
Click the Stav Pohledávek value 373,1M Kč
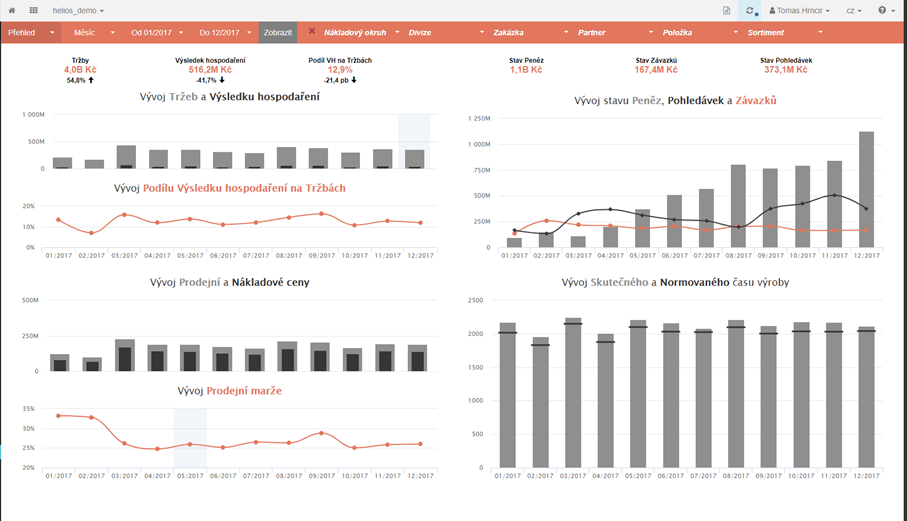[x=785, y=70]
